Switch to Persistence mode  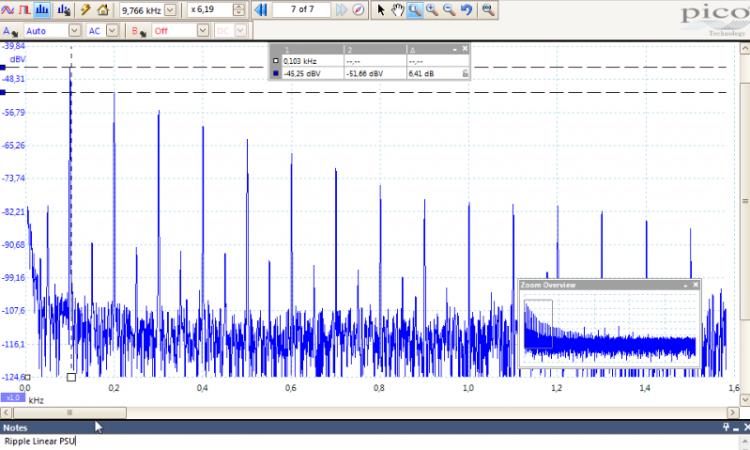(24, 10)
